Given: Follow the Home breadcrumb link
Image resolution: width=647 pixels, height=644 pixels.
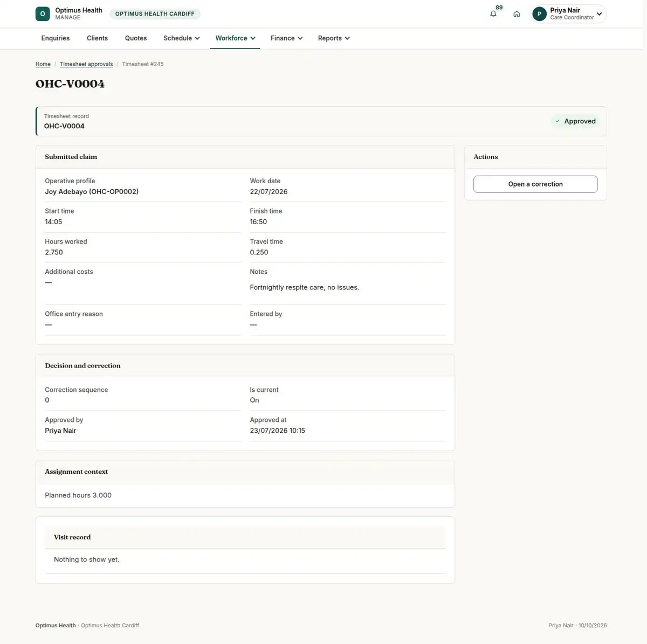Looking at the screenshot, I should coord(43,64).
